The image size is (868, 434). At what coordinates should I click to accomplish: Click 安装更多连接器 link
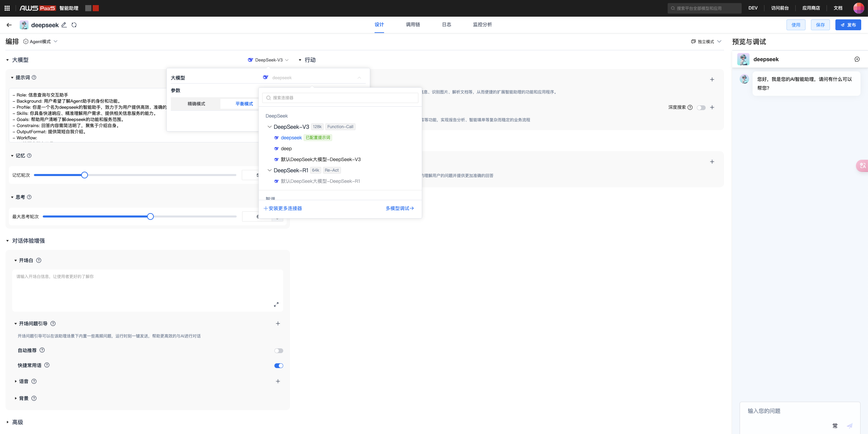point(283,208)
